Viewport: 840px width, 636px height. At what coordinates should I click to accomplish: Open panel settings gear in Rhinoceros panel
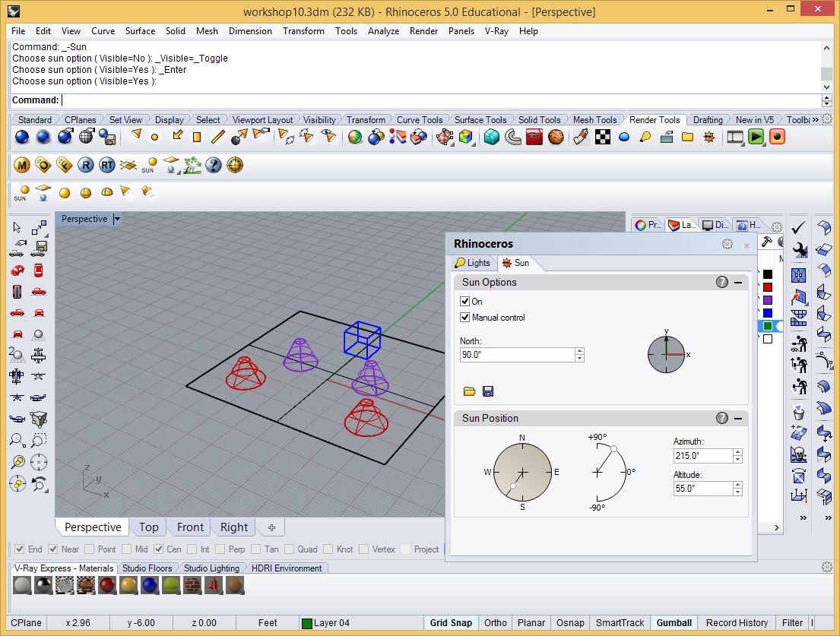pyautogui.click(x=727, y=244)
